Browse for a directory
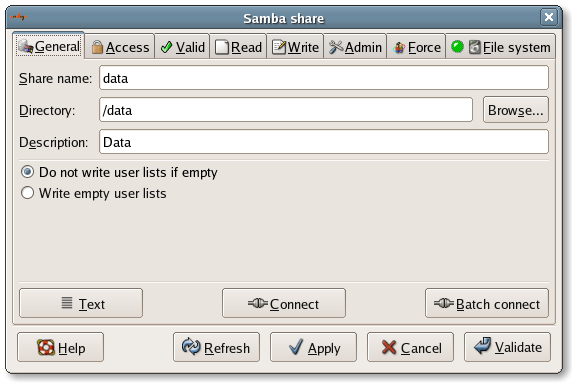This screenshot has width=572, height=383. 515,110
